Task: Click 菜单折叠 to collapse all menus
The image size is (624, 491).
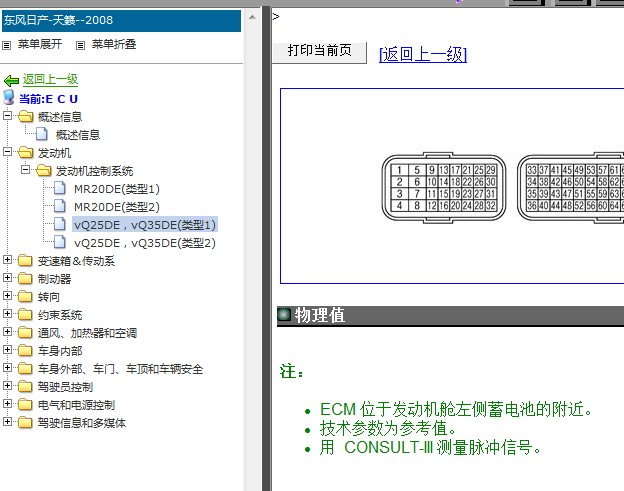Action: pos(114,44)
